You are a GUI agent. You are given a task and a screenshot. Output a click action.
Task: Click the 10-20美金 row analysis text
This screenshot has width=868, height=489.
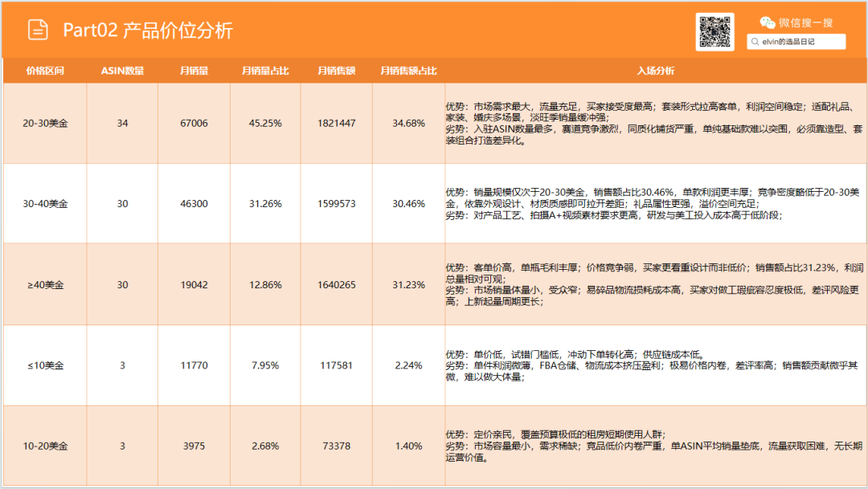(x=654, y=446)
